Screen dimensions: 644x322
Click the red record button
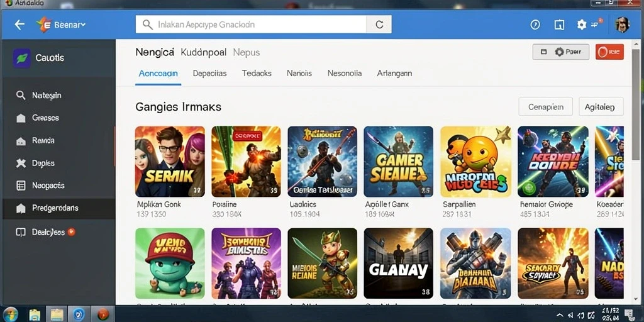click(x=609, y=52)
